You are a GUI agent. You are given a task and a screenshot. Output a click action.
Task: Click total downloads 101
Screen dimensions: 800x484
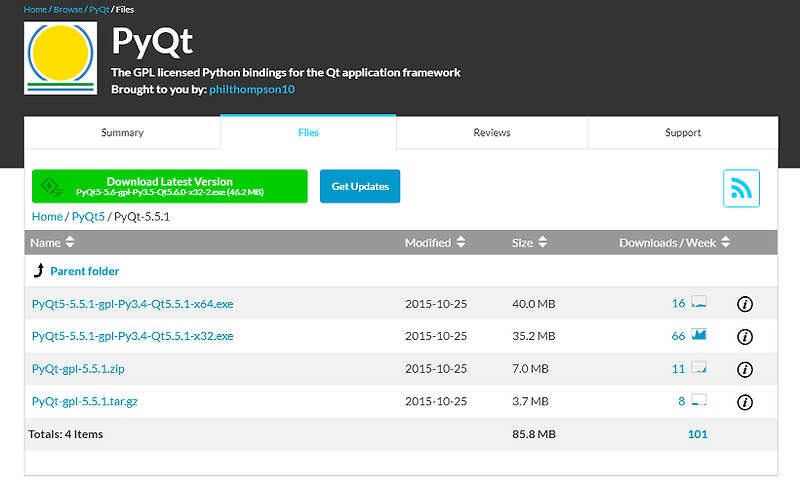tap(697, 434)
